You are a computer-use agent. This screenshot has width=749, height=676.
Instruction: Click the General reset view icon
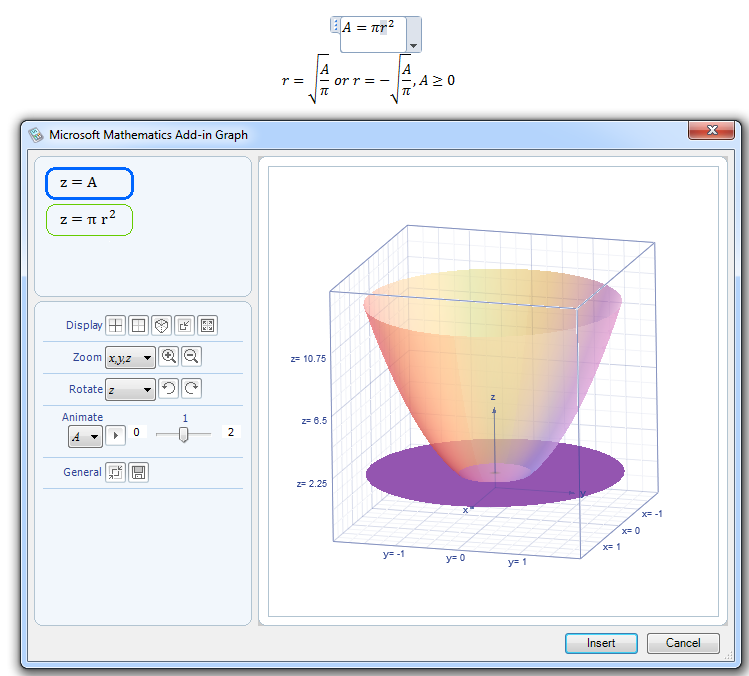115,472
